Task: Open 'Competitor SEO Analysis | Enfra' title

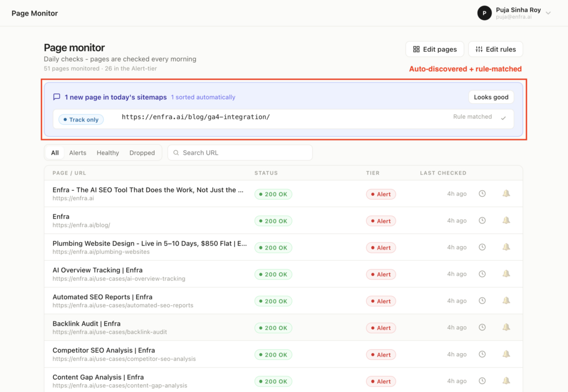Action: (104, 350)
